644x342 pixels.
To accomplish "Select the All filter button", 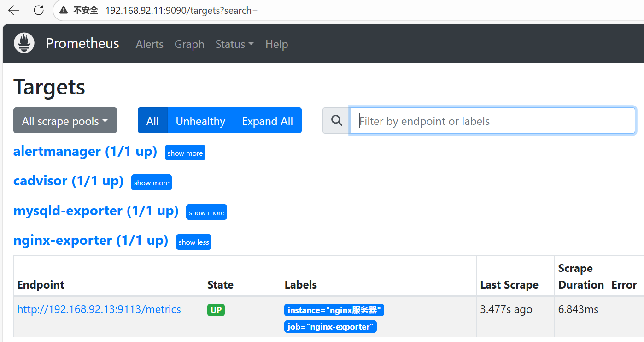I will tap(152, 121).
